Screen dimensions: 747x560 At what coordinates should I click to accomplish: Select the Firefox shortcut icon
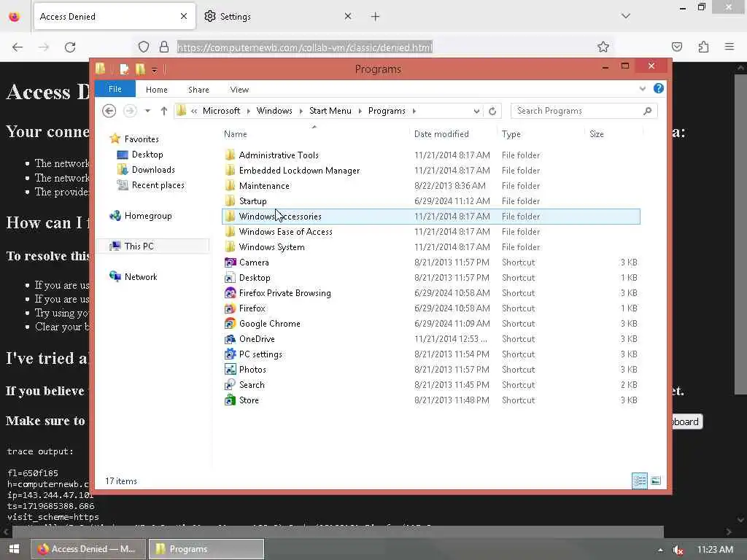pos(230,308)
